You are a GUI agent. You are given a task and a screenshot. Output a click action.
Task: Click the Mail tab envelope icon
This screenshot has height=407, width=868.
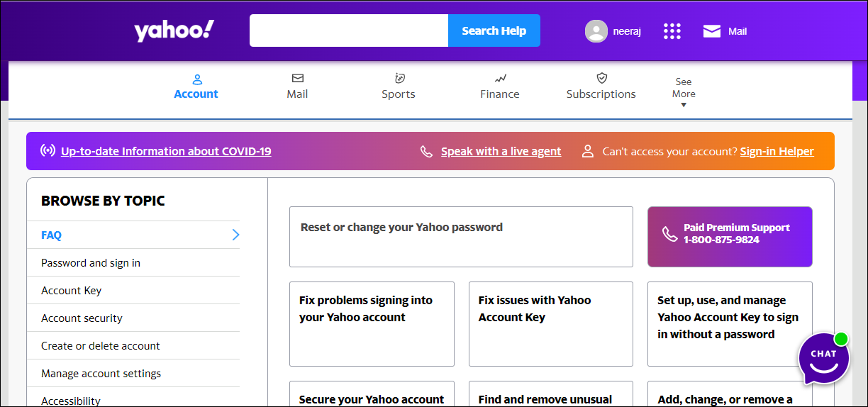click(x=298, y=78)
